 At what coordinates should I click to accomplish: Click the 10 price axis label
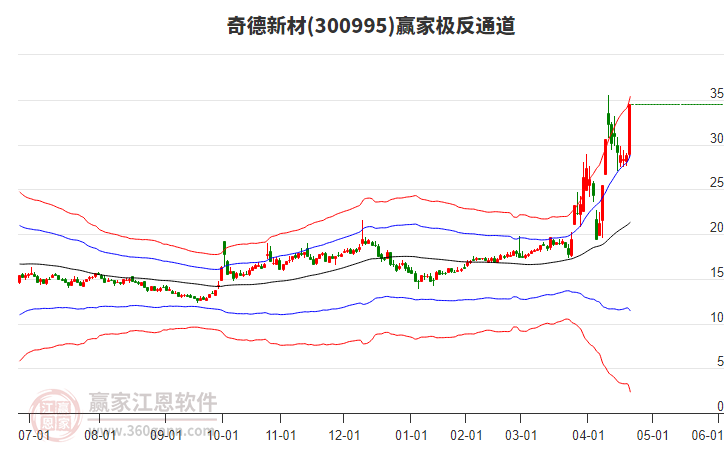click(717, 318)
